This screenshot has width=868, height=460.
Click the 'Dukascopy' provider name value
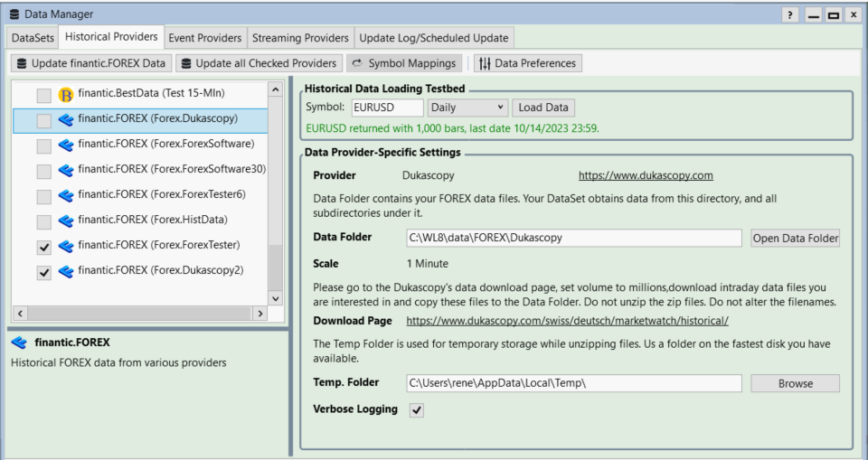tap(429, 175)
